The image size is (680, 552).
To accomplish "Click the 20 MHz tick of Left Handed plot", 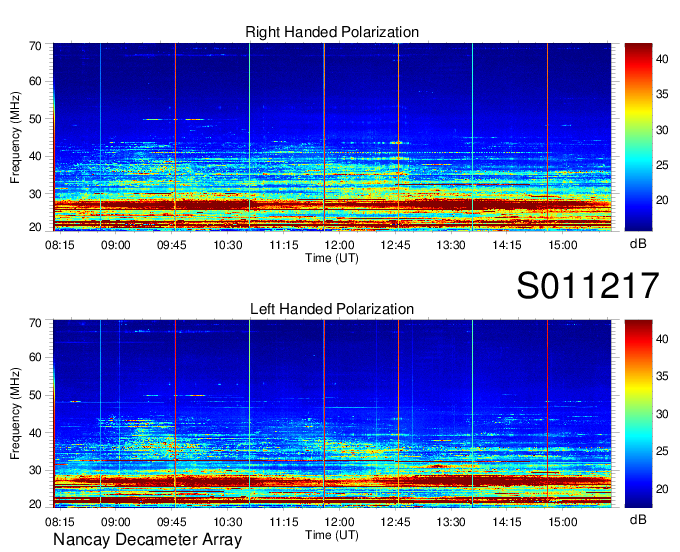I will 36,504.
